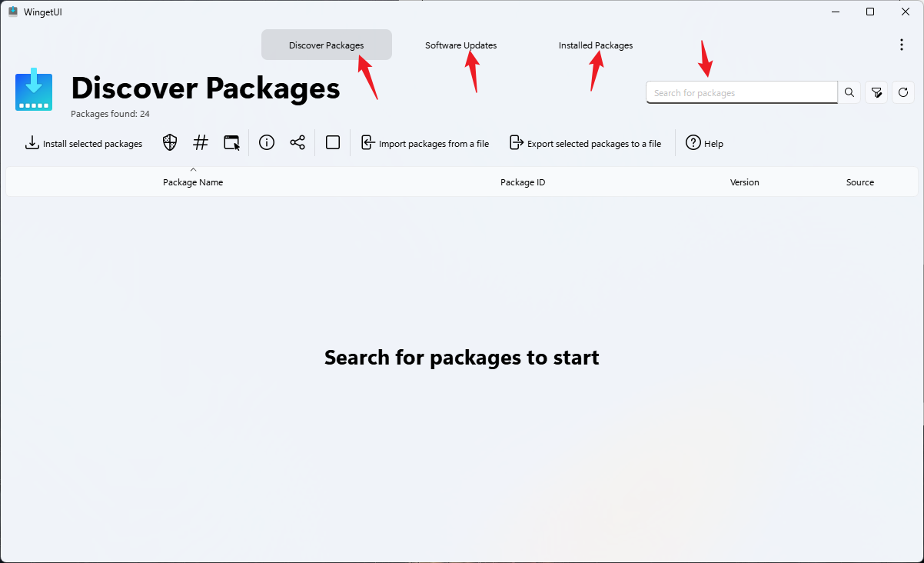The image size is (924, 563).
Task: Sort by Package Name column header
Action: pyautogui.click(x=193, y=182)
